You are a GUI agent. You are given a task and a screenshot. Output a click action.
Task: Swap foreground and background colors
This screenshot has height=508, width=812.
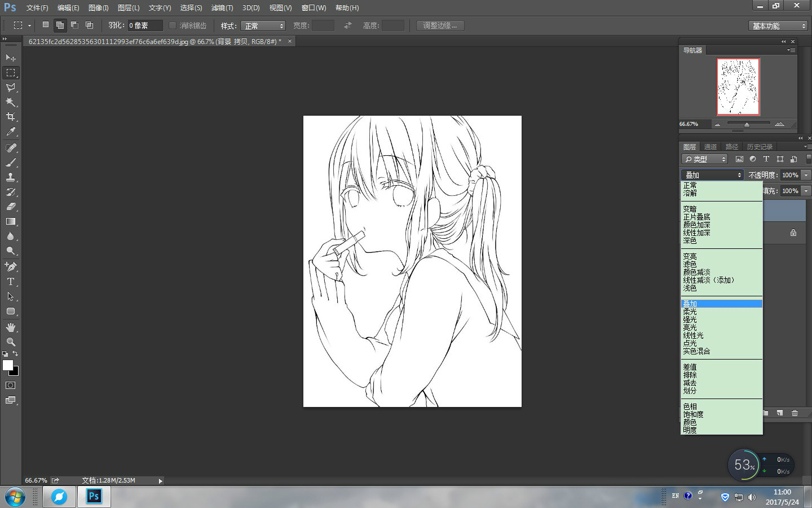(15, 354)
